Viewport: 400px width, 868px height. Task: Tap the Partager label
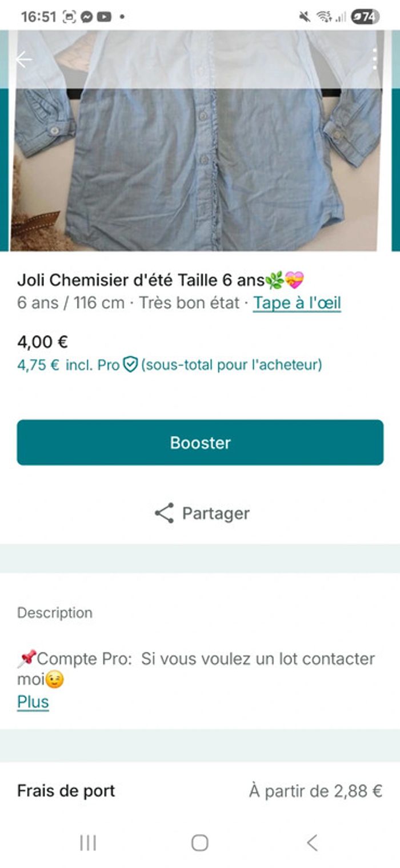tap(215, 513)
